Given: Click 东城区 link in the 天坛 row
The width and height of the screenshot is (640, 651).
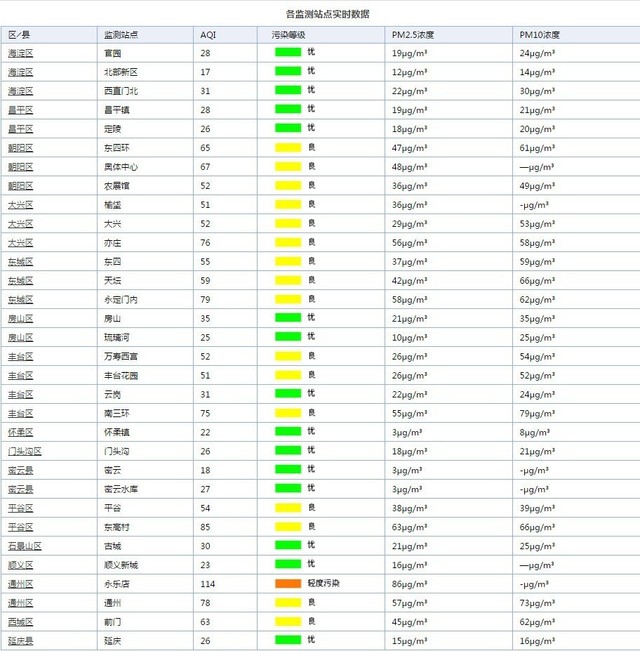Looking at the screenshot, I should click(x=21, y=281).
